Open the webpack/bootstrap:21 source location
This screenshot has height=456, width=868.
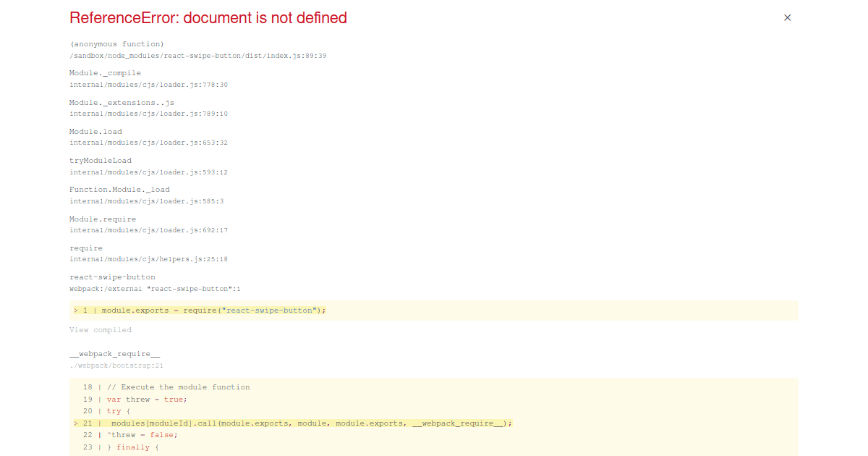coord(116,366)
